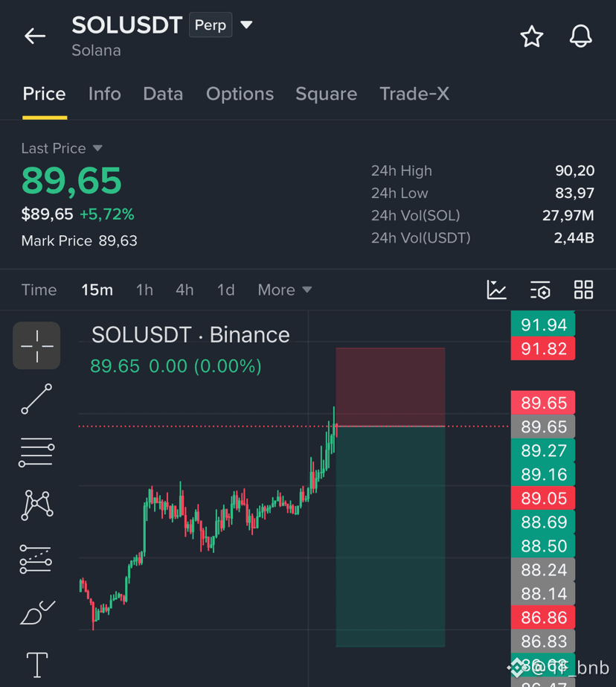Pick the XABCD pattern tool
This screenshot has width=616, height=687.
(x=37, y=505)
